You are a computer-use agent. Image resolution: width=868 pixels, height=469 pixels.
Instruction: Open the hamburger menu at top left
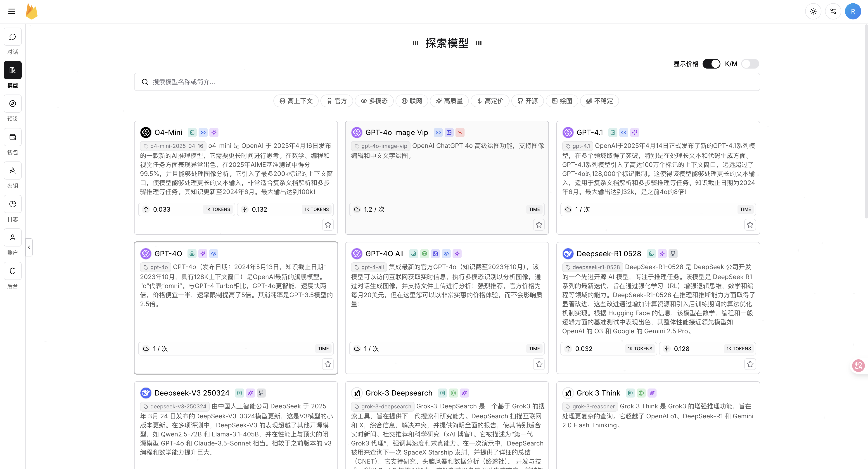click(x=12, y=12)
